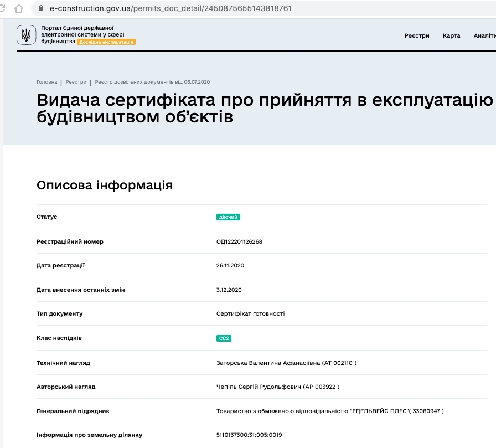Select document type Сертифікат готовності
Viewport: 496px width, 448px height.
click(250, 314)
